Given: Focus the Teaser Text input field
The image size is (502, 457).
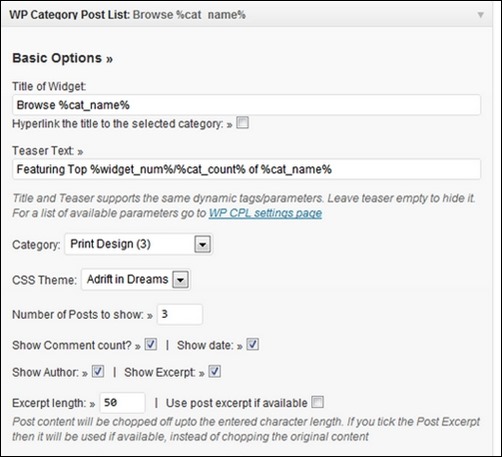Looking at the screenshot, I should [246, 169].
